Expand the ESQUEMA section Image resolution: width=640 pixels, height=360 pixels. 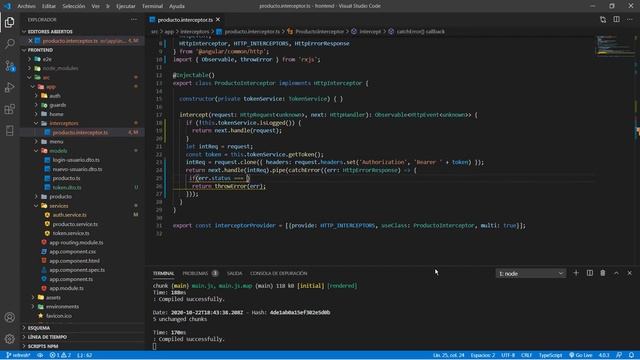pos(82,328)
